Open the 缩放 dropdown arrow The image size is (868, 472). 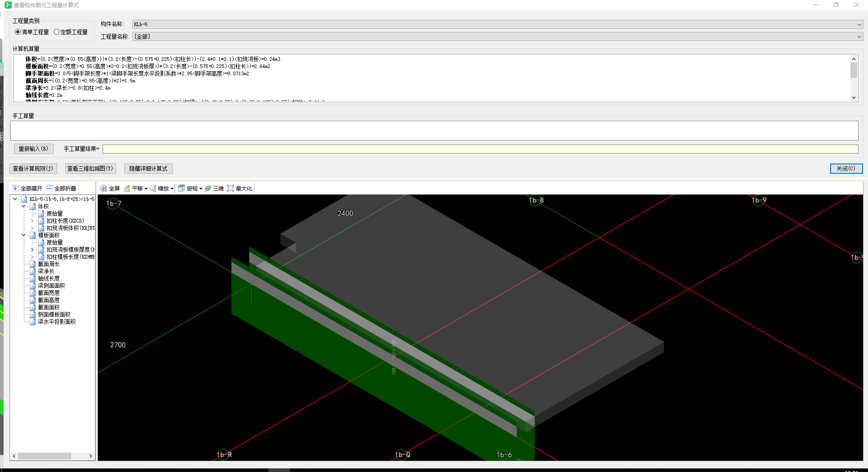click(x=172, y=189)
